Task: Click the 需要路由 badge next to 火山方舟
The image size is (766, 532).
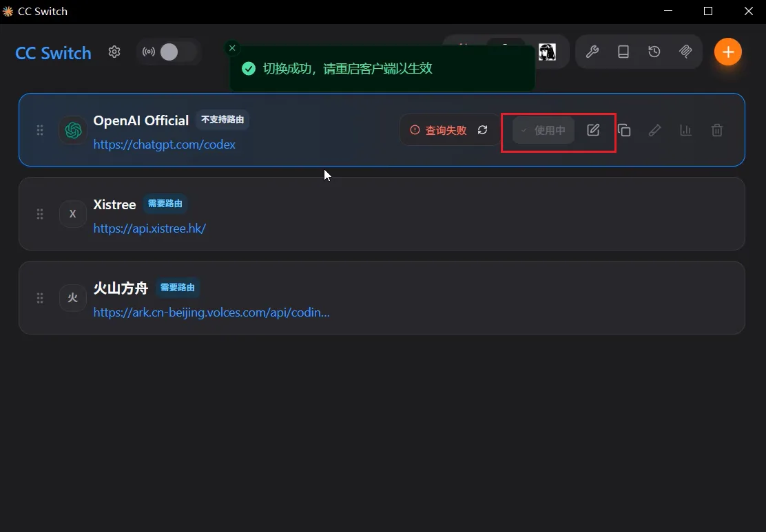Action: pos(178,288)
